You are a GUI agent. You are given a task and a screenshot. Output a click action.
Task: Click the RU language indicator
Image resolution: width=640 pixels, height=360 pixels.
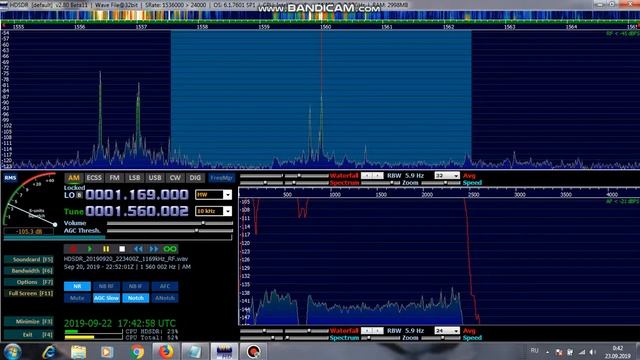(534, 351)
